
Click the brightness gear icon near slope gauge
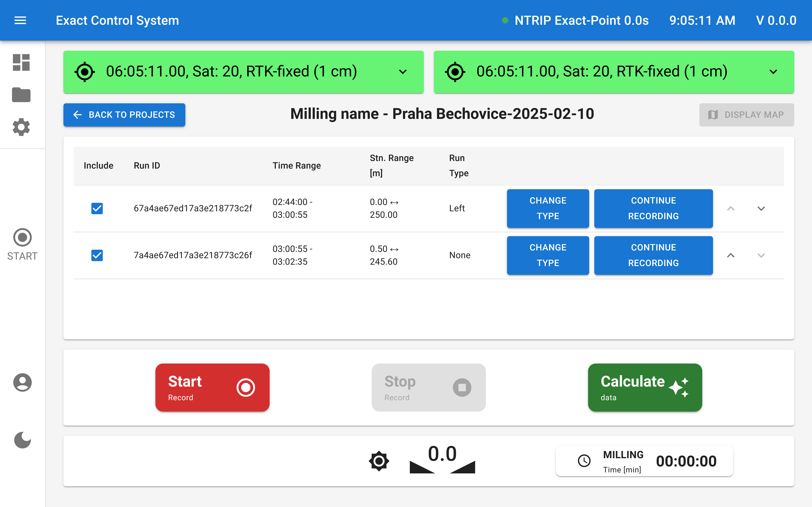pos(379,461)
